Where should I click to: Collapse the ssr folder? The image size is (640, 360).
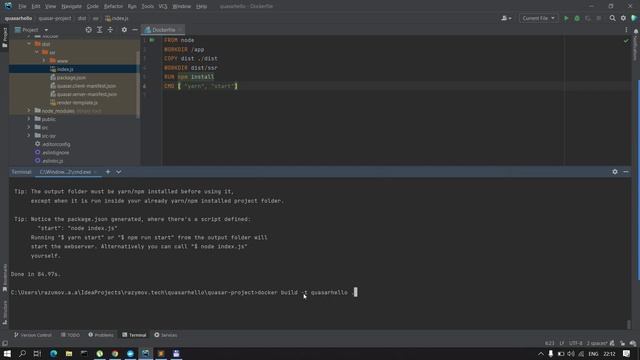(x=37, y=52)
